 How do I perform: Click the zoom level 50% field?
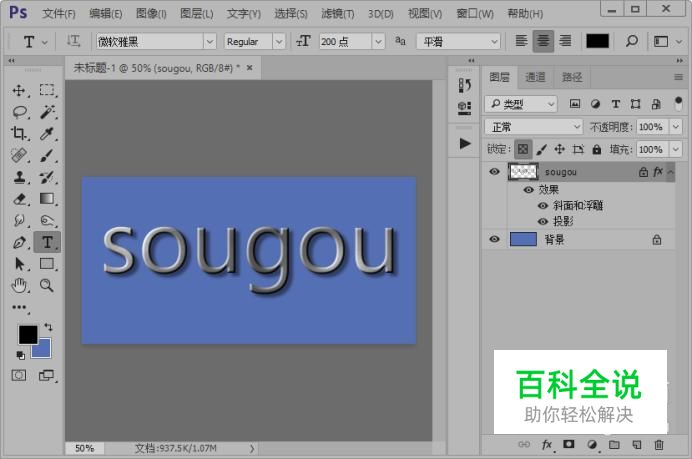point(84,448)
